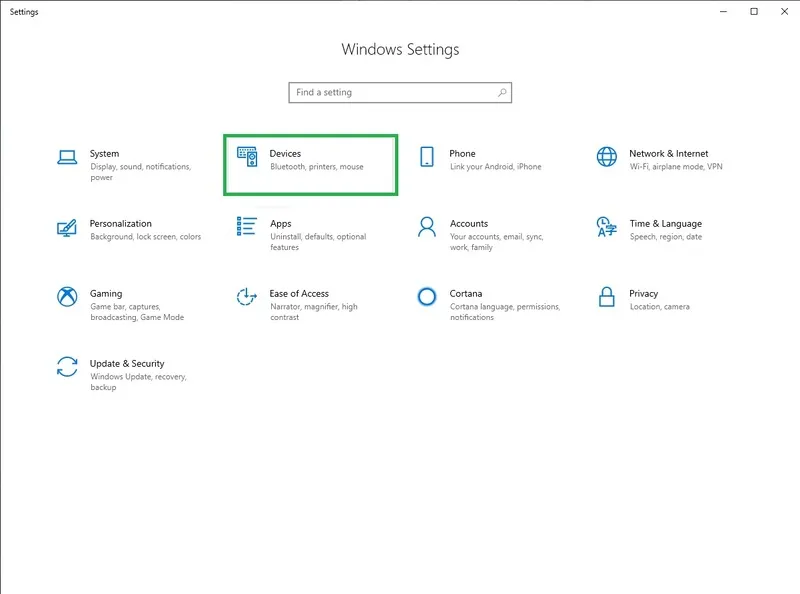800x594 pixels.
Task: Click the Gaming Xbox icon
Action: click(x=67, y=296)
